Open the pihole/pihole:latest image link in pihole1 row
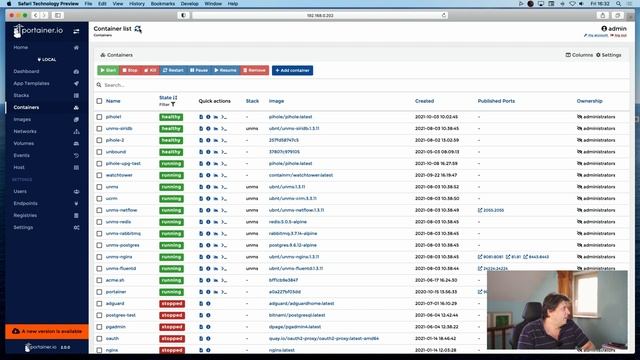This screenshot has height=360, width=640. coord(290,117)
